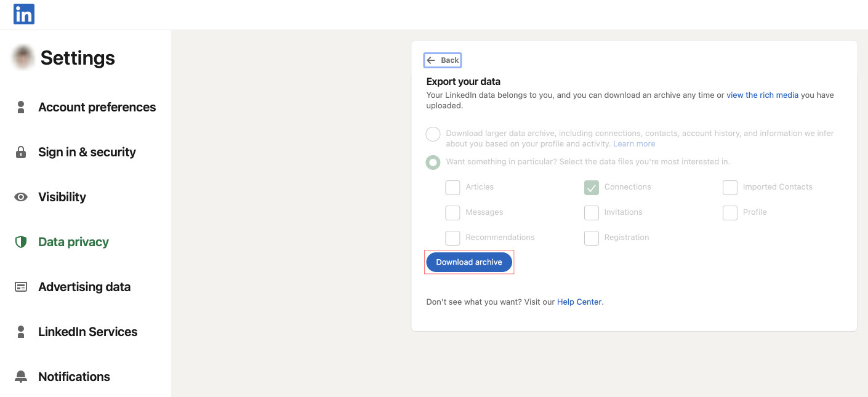The width and height of the screenshot is (868, 397).
Task: Select the larger data archive radio button
Action: click(433, 134)
